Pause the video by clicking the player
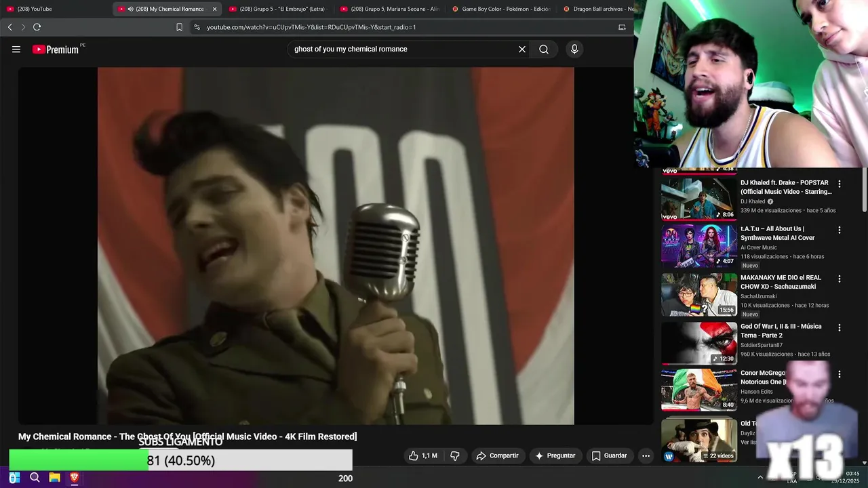 [336, 245]
